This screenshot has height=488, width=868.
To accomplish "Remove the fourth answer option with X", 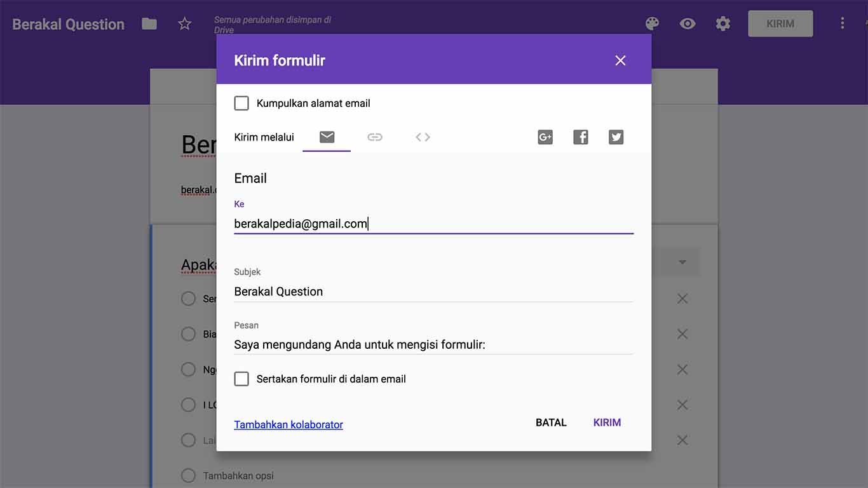I will (x=682, y=405).
